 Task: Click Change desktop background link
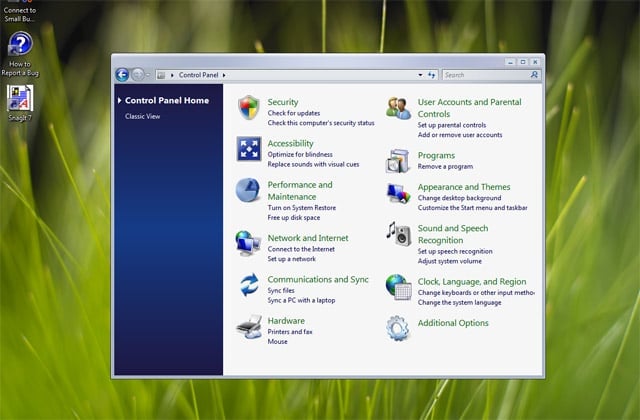459,198
